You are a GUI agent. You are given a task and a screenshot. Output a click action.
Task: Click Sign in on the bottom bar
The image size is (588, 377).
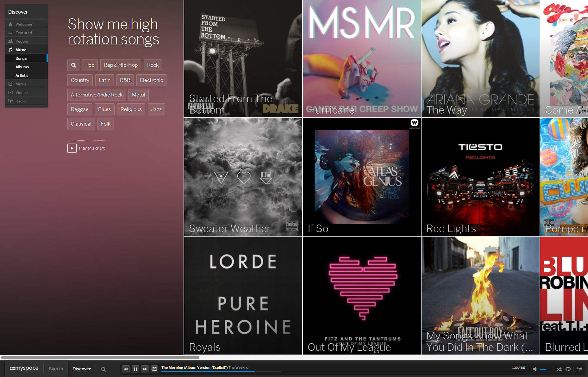[x=56, y=369]
